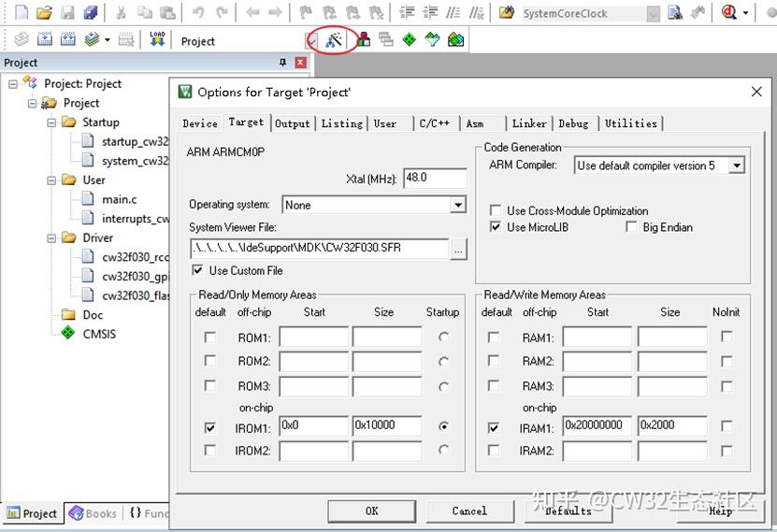This screenshot has width=777, height=532.
Task: Toggle IRAM1 default checkbox
Action: tap(494, 427)
